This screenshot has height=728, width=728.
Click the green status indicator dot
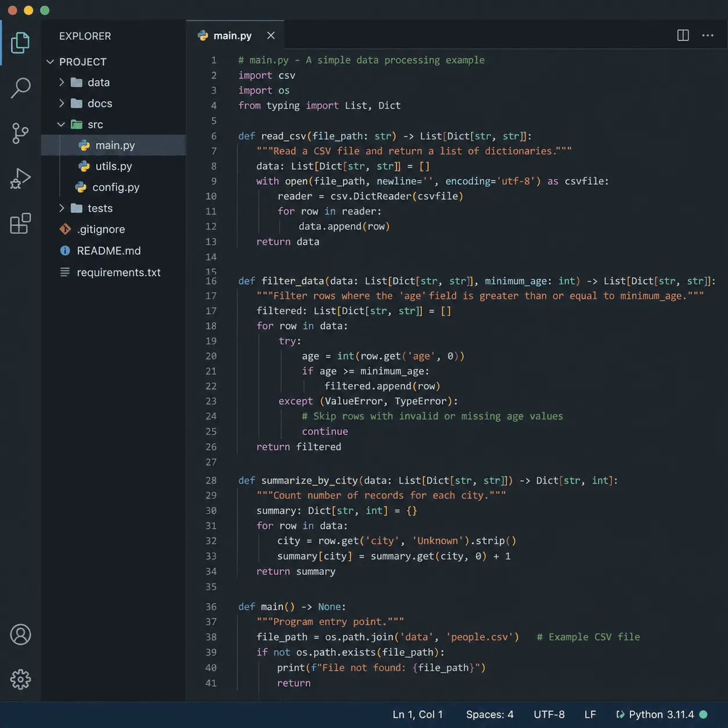(x=704, y=715)
